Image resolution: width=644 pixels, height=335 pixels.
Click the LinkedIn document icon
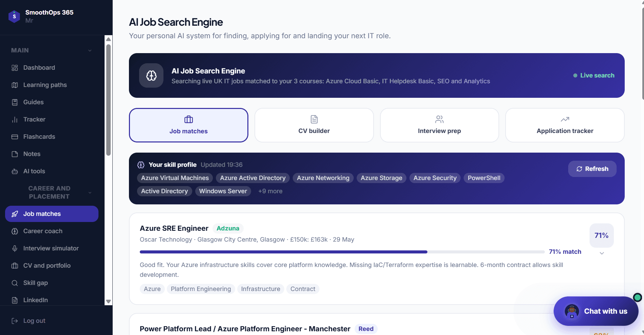click(x=15, y=300)
